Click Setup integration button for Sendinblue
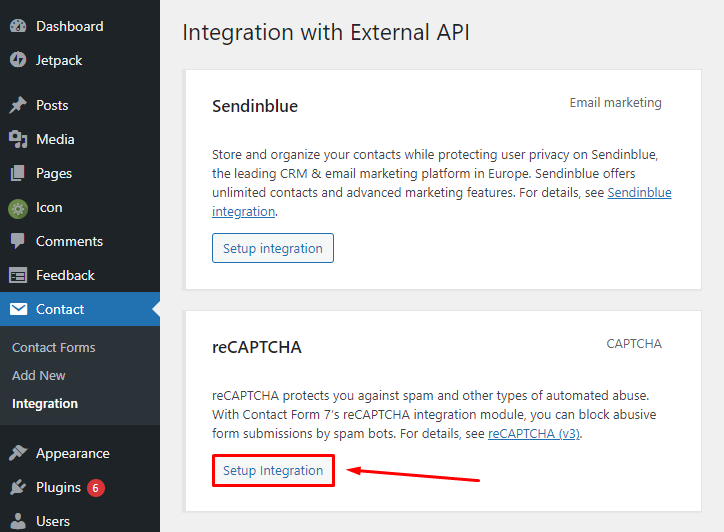 click(x=273, y=248)
